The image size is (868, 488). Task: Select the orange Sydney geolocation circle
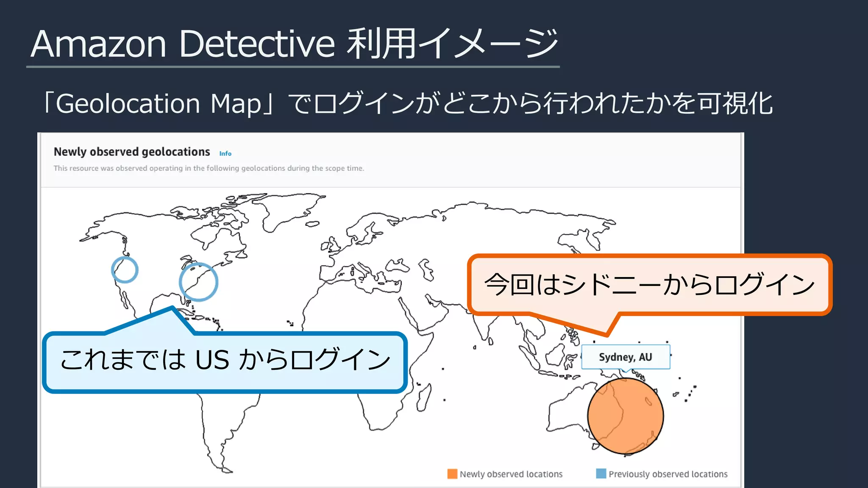coord(626,416)
